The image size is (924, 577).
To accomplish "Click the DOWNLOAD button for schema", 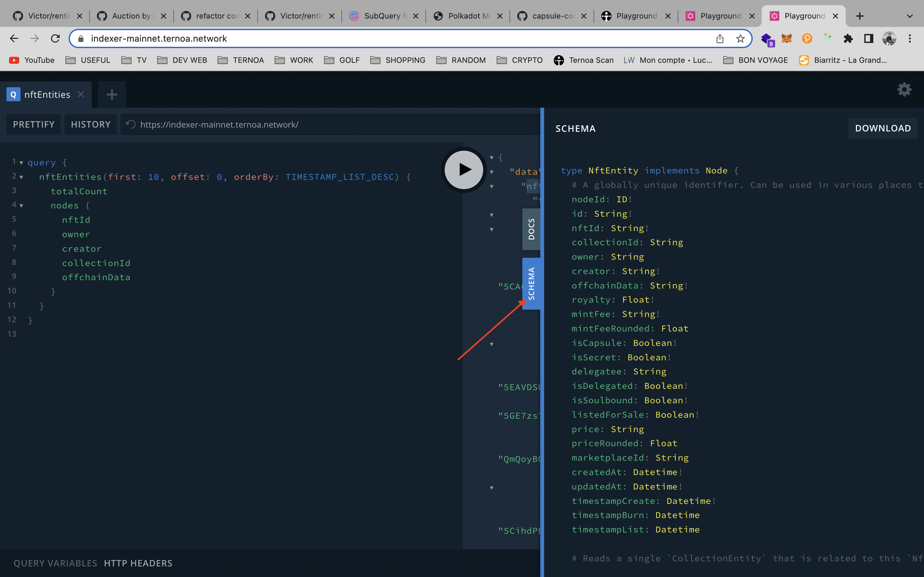I will pyautogui.click(x=881, y=128).
